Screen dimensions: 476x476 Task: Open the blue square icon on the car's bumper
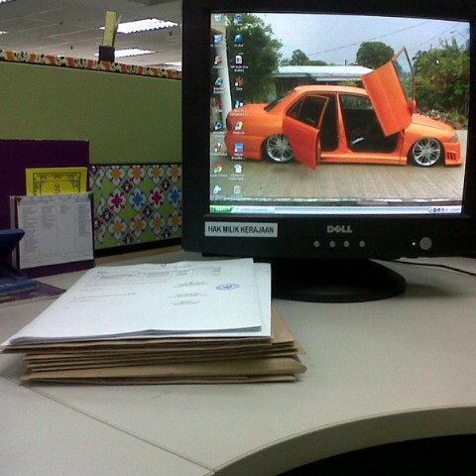click(x=239, y=148)
